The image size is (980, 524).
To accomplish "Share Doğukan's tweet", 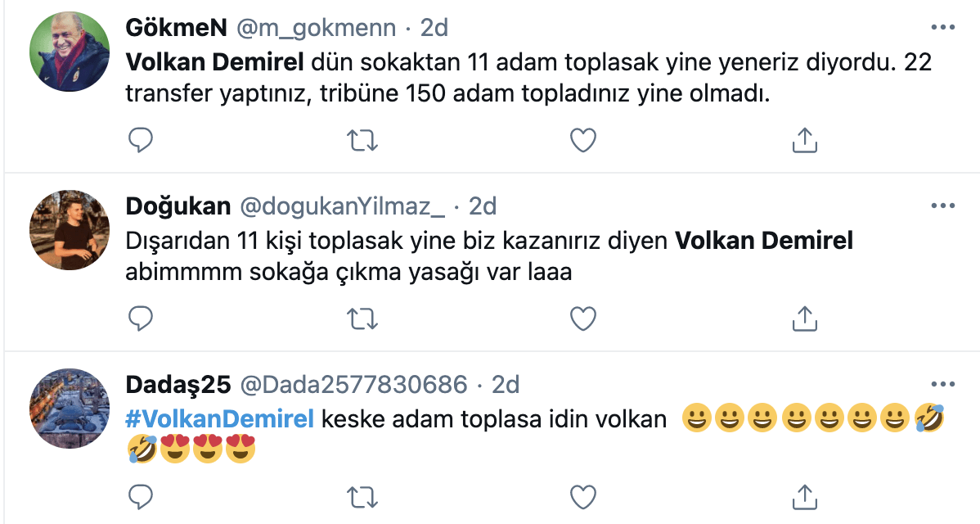I will [804, 318].
